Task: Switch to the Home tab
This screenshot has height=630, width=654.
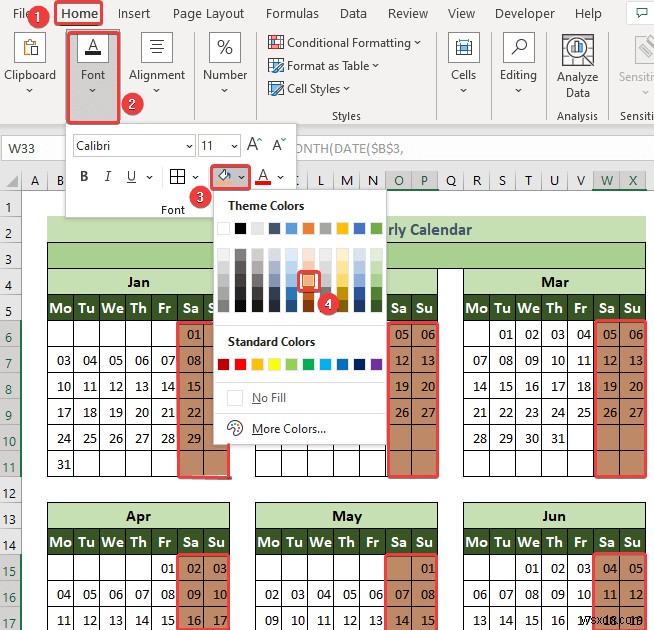Action: coord(79,13)
